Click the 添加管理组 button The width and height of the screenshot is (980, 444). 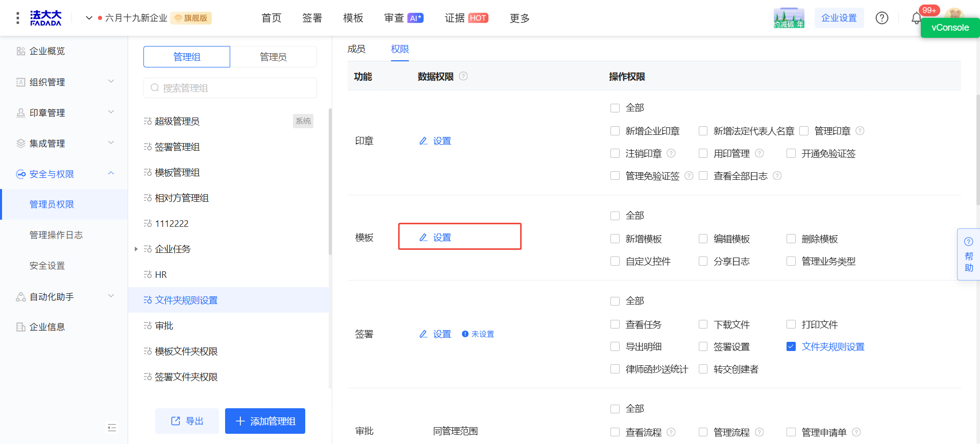265,421
